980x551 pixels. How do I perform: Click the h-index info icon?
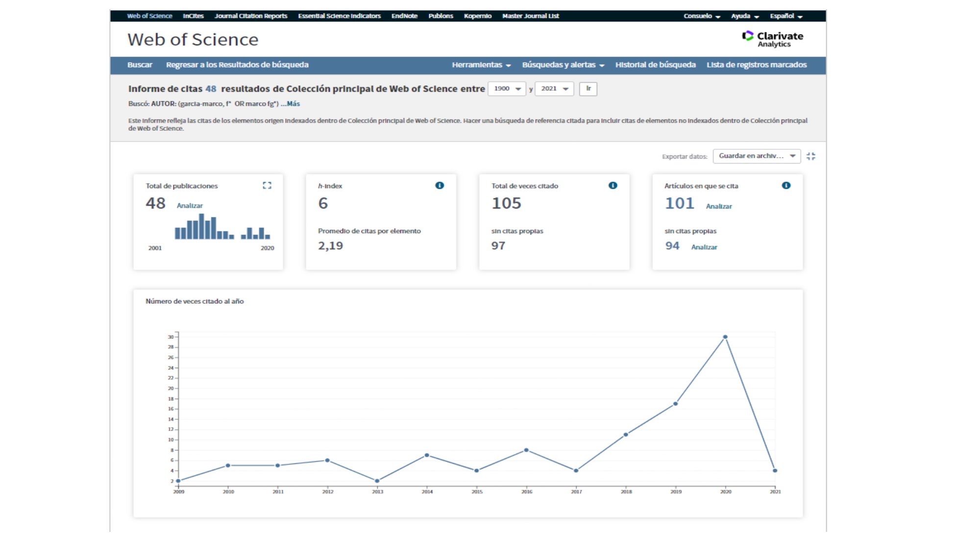(440, 186)
